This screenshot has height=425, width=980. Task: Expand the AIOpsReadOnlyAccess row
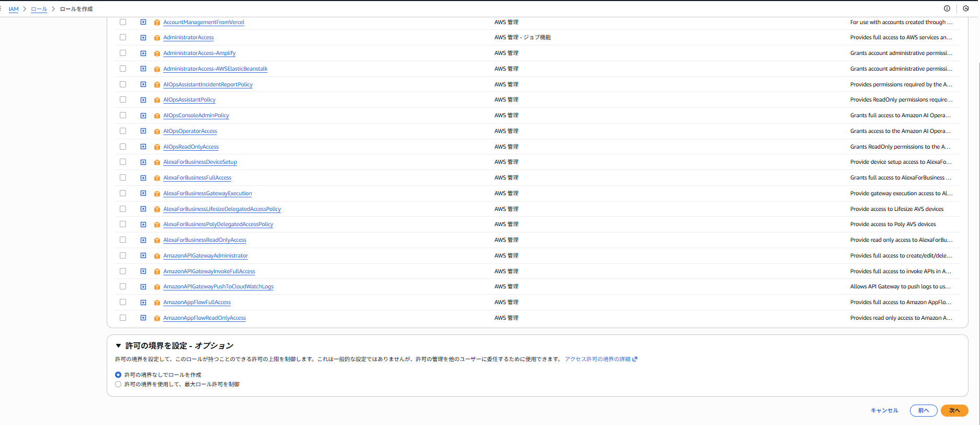[143, 147]
